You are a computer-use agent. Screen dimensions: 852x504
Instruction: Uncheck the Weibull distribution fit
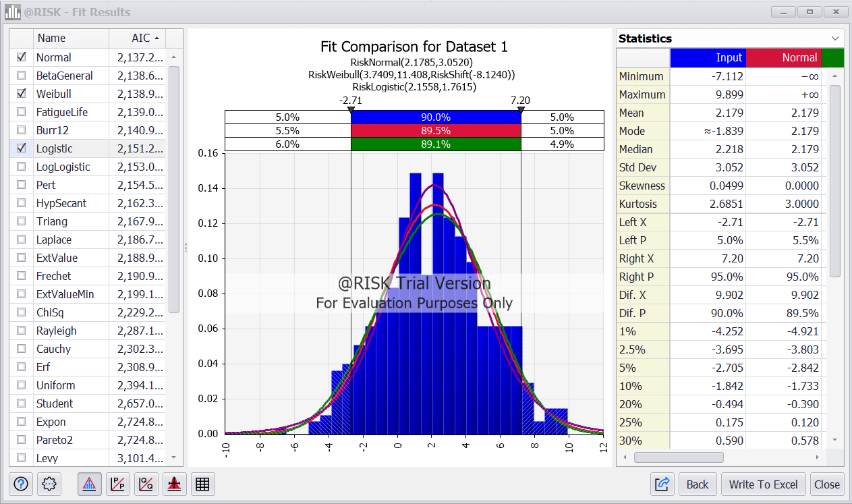21,94
